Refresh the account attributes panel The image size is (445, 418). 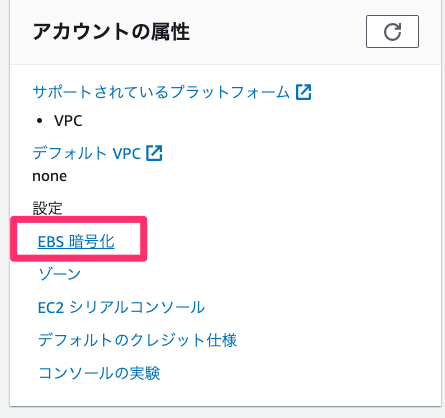[x=392, y=32]
